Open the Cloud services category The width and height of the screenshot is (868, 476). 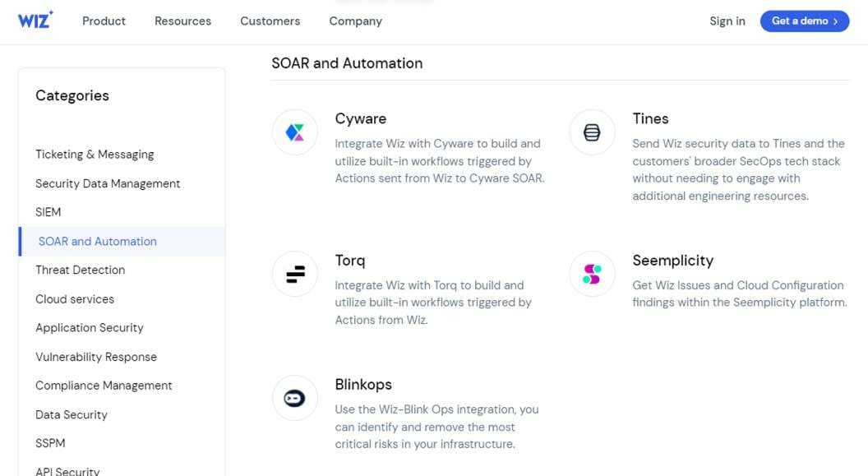[74, 298]
